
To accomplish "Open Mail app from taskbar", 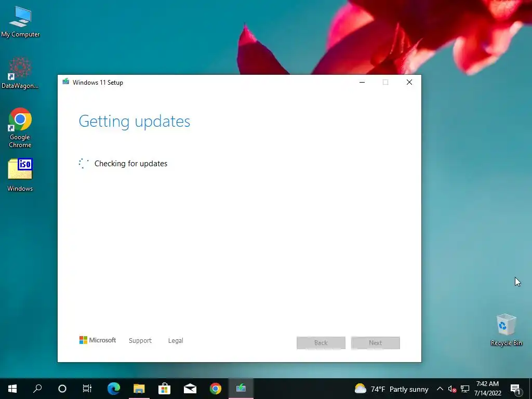I will pyautogui.click(x=190, y=389).
